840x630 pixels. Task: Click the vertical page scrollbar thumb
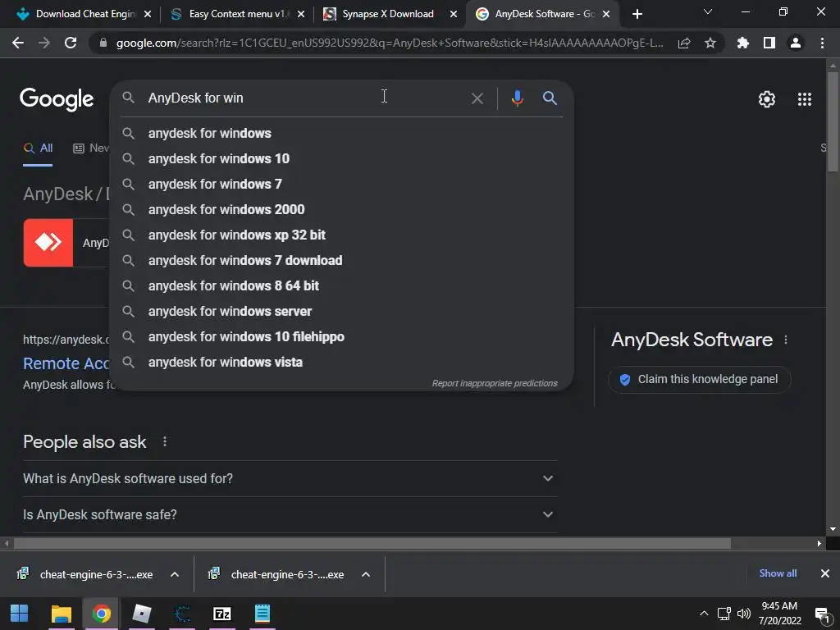[833, 121]
